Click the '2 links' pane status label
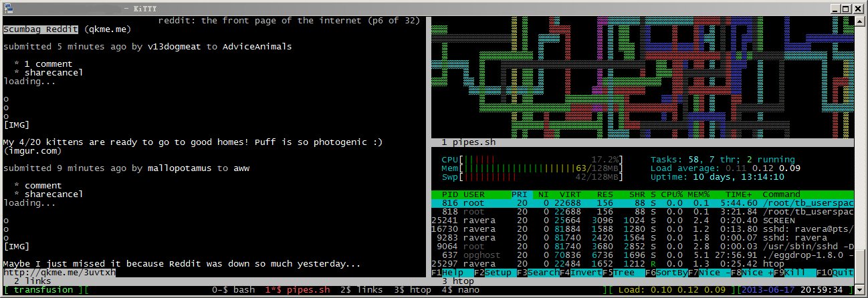868x298 pixels. tap(32, 281)
